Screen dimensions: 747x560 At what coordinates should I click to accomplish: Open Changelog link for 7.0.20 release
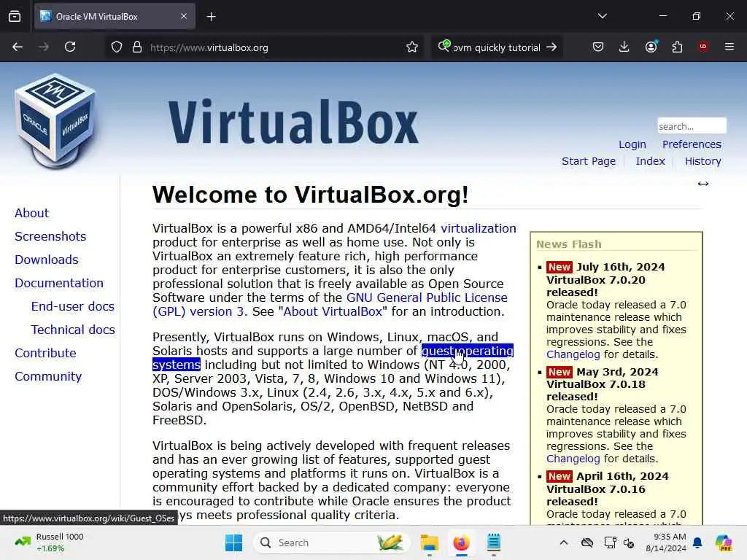pyautogui.click(x=573, y=354)
